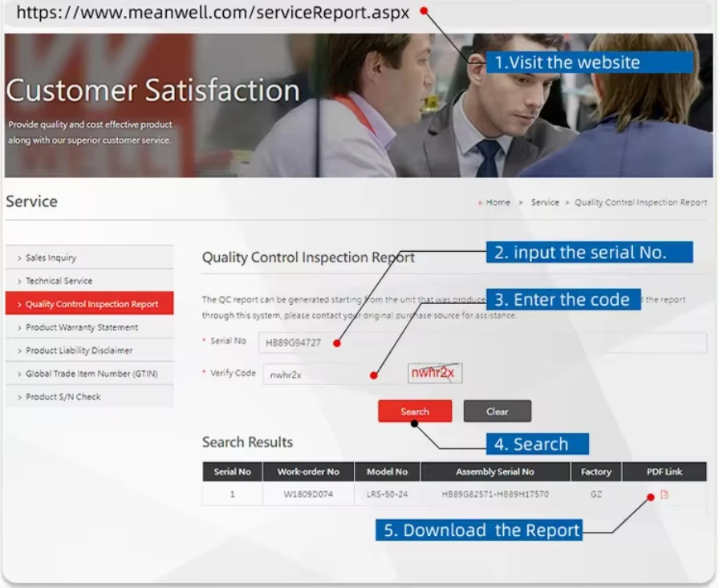719x588 pixels.
Task: Click the Serial No column header
Action: point(233,472)
